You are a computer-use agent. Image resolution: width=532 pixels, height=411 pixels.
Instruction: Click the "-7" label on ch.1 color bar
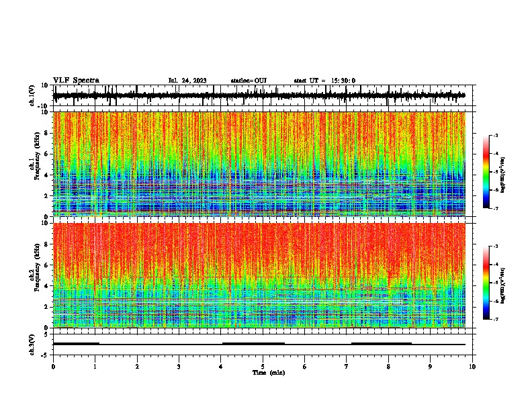(x=495, y=208)
